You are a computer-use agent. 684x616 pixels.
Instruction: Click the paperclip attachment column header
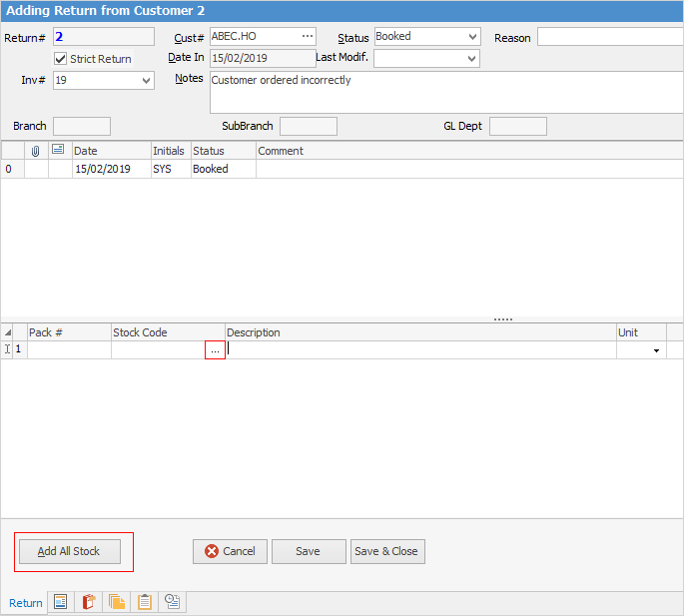click(35, 151)
